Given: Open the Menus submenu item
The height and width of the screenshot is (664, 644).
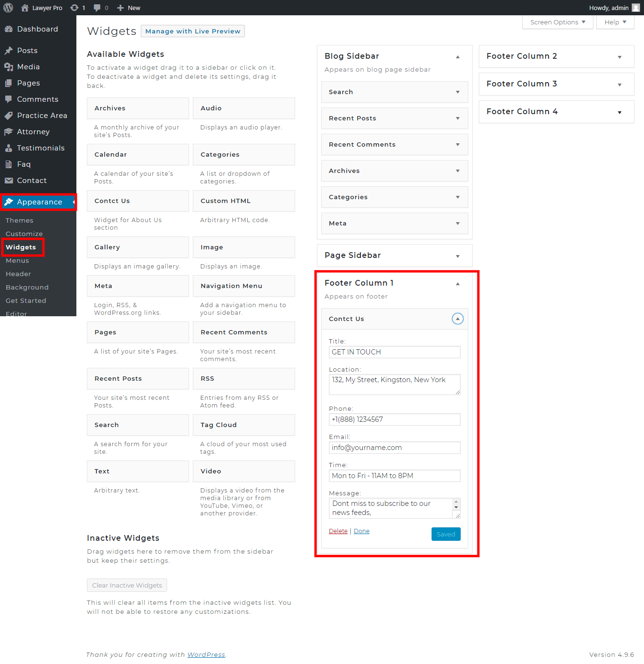Looking at the screenshot, I should (17, 260).
